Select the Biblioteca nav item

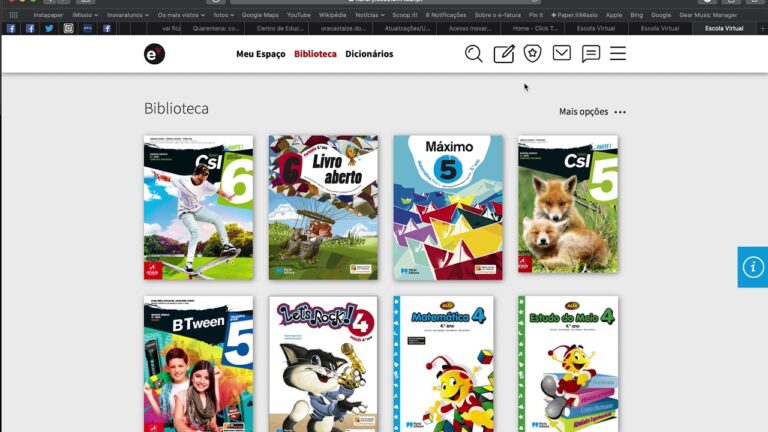[x=315, y=54]
